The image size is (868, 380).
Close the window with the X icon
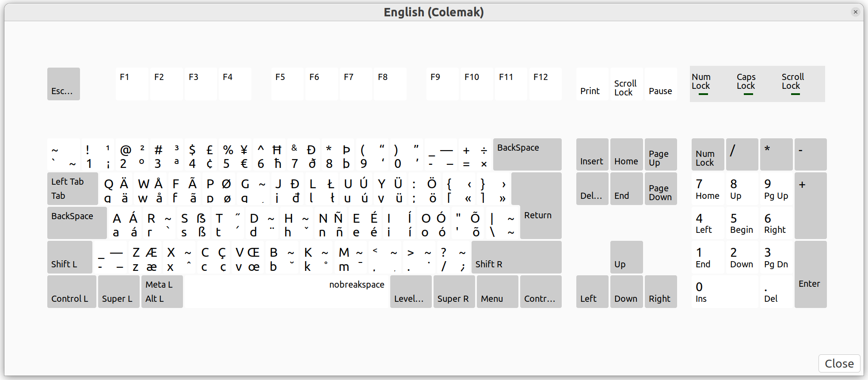click(856, 12)
